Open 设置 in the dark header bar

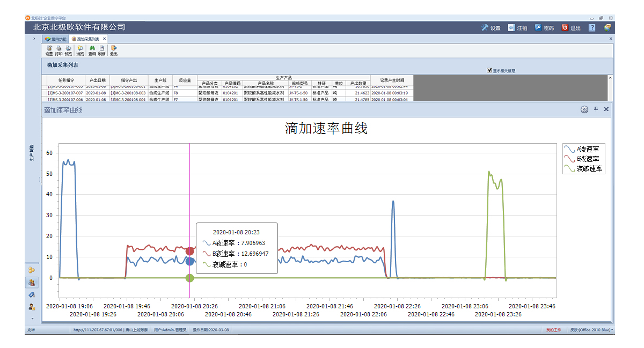click(491, 28)
